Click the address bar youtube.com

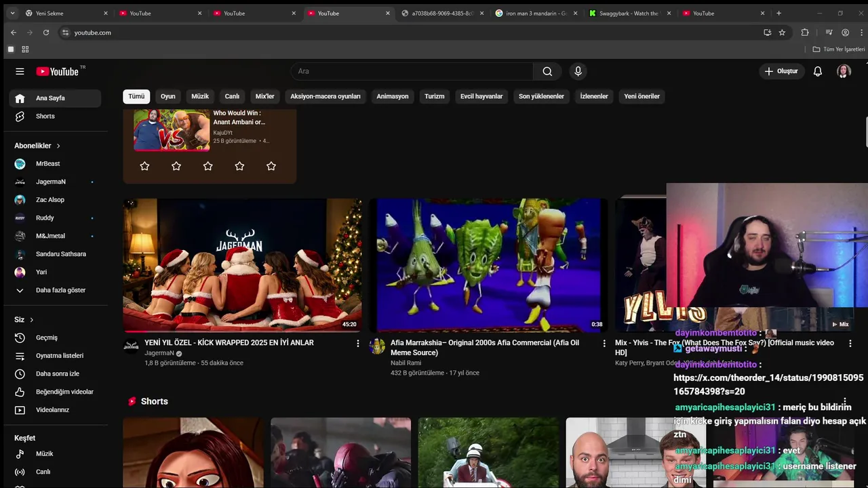pyautogui.click(x=92, y=33)
